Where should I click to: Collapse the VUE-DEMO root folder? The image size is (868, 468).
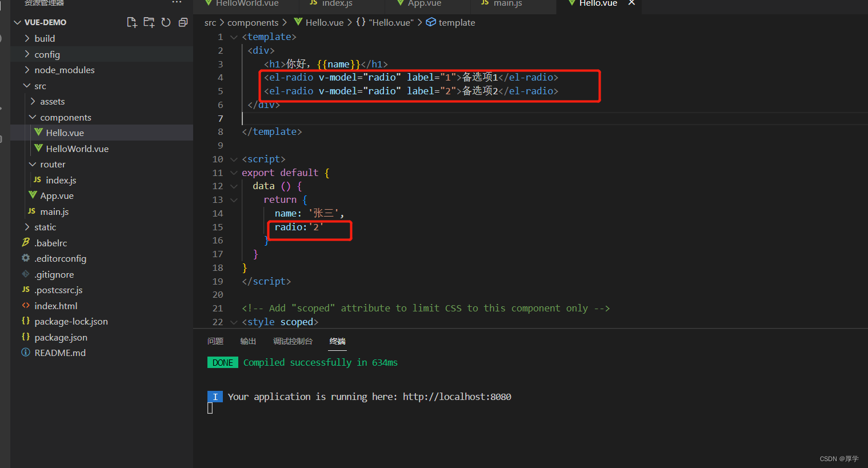(18, 22)
